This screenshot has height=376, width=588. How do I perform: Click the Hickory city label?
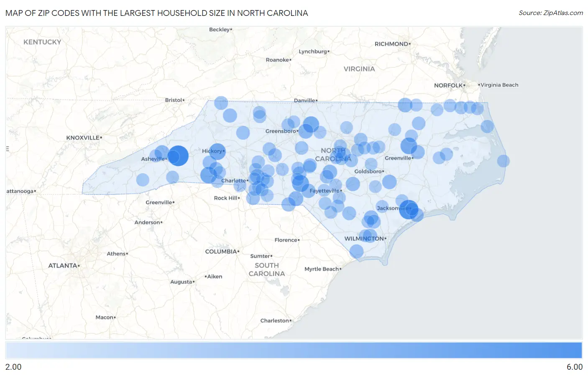coord(212,151)
